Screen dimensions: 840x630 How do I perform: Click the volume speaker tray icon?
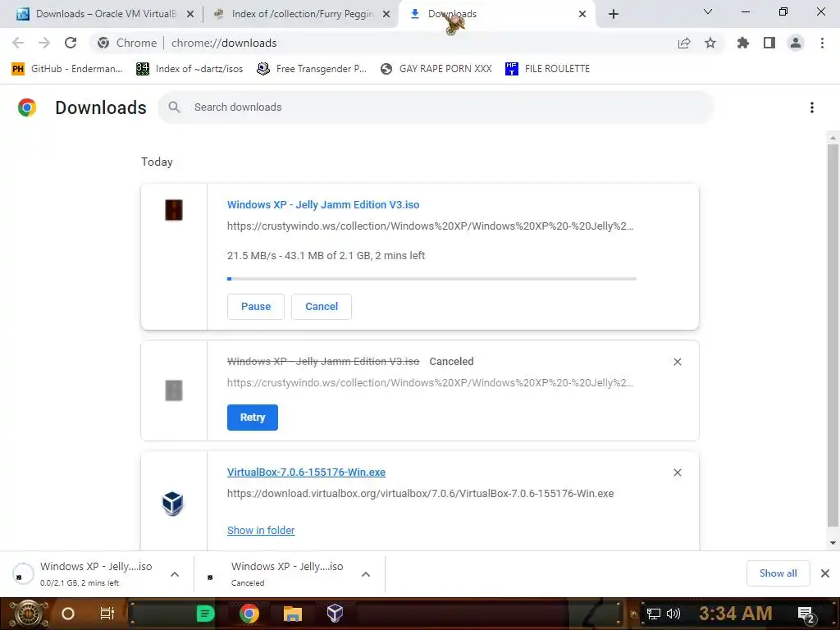click(673, 614)
